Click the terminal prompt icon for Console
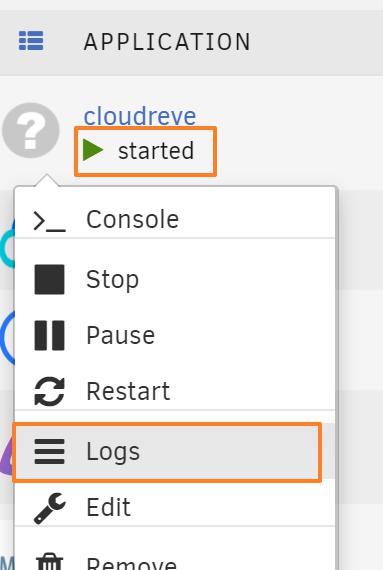This screenshot has height=570, width=383. (49, 221)
